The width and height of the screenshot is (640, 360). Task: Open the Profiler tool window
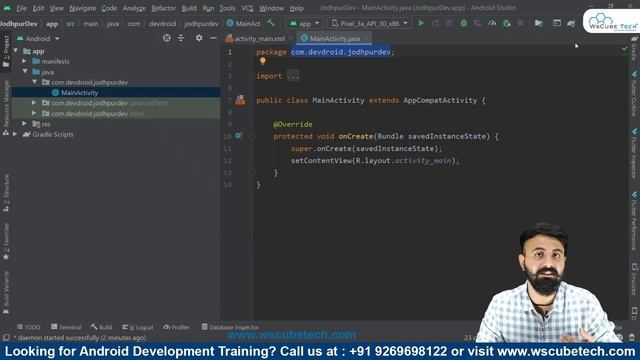coord(176,327)
